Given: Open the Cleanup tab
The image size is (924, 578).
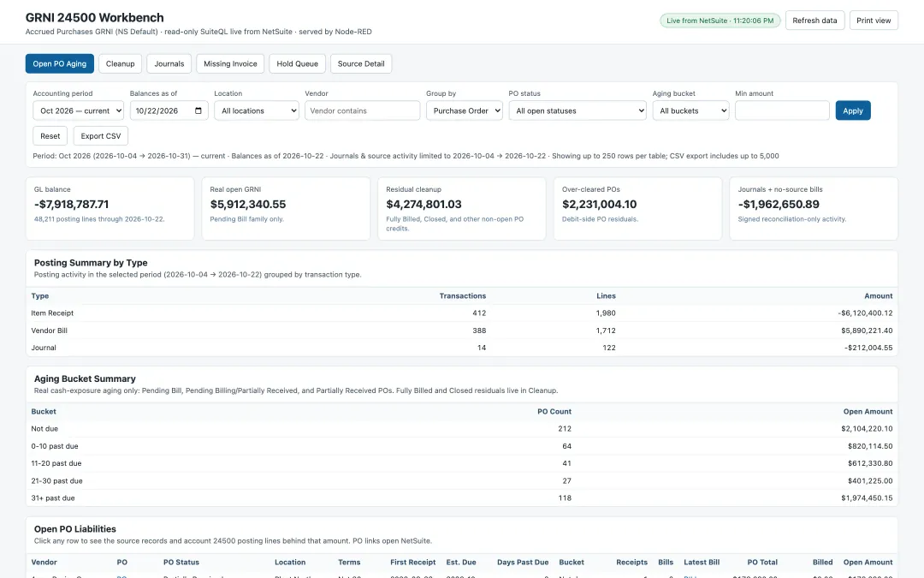Looking at the screenshot, I should coord(121,63).
